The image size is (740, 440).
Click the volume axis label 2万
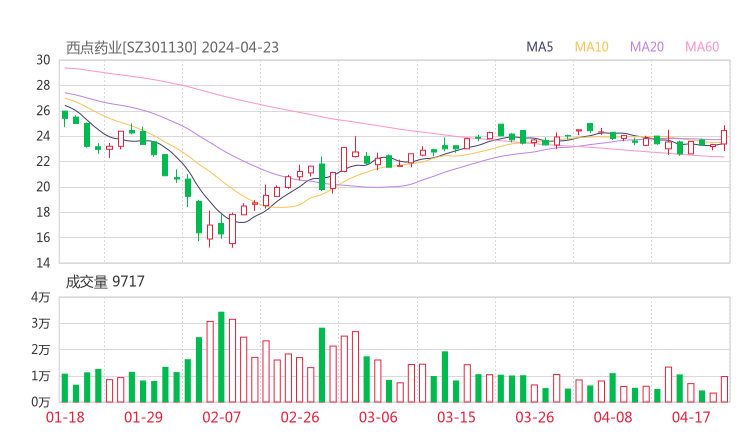pyautogui.click(x=41, y=350)
